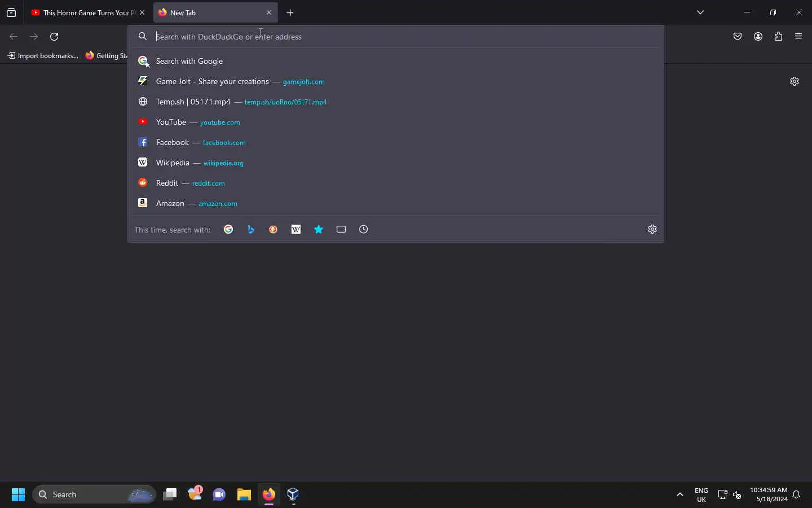Search in open Tabs icon
The image size is (812, 508).
coord(341,229)
